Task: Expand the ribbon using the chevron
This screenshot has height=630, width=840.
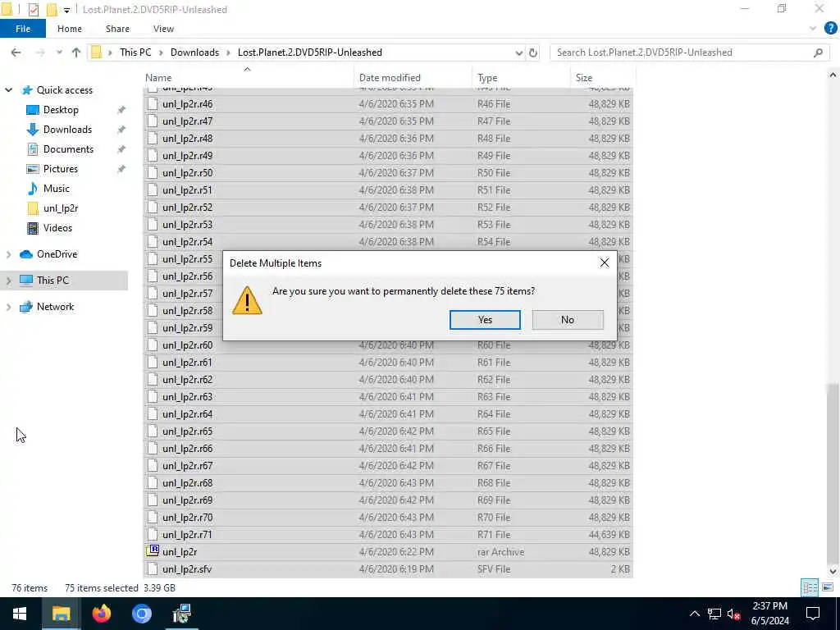Action: coord(813,29)
